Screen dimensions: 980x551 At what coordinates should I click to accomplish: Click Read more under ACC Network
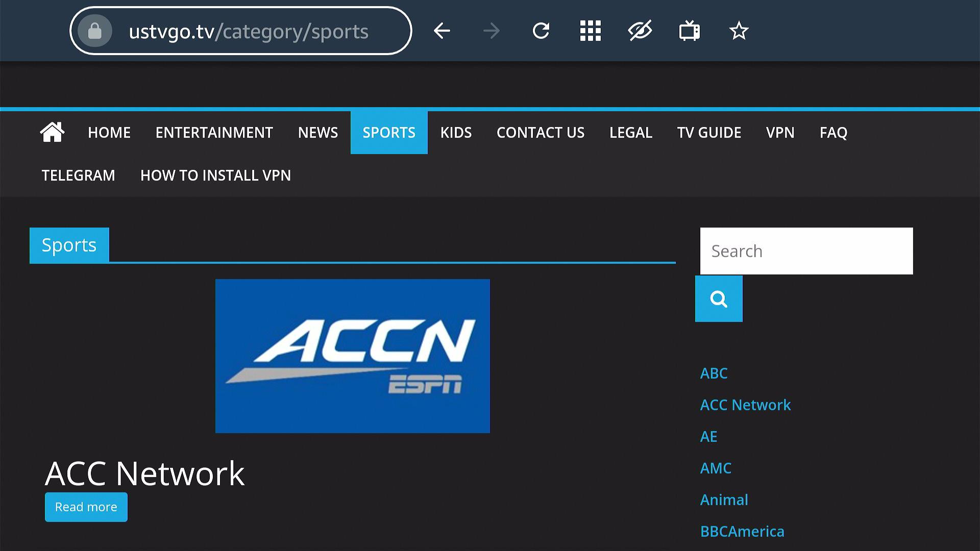(86, 507)
